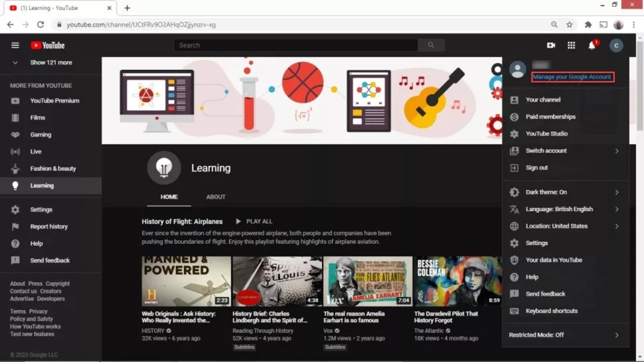Click the browser zoom magnifier icon
Viewport: 644px width, 362px height.
pyautogui.click(x=554, y=24)
